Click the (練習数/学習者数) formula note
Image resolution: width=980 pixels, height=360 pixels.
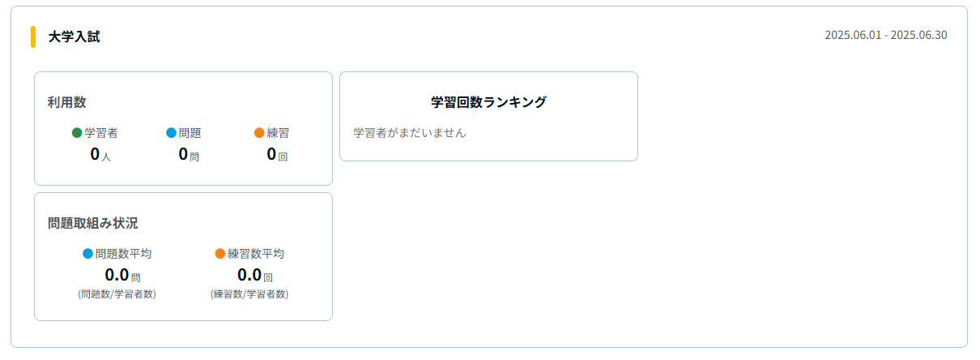tap(249, 294)
